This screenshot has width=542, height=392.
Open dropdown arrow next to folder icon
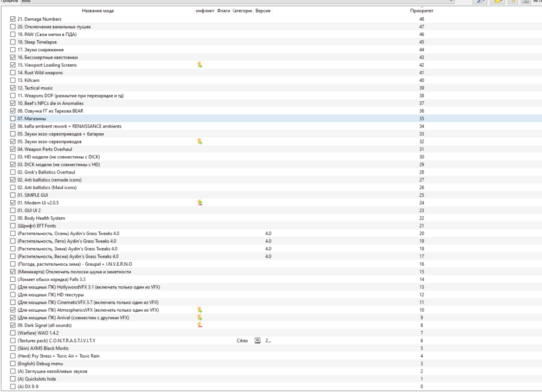click(x=502, y=1)
